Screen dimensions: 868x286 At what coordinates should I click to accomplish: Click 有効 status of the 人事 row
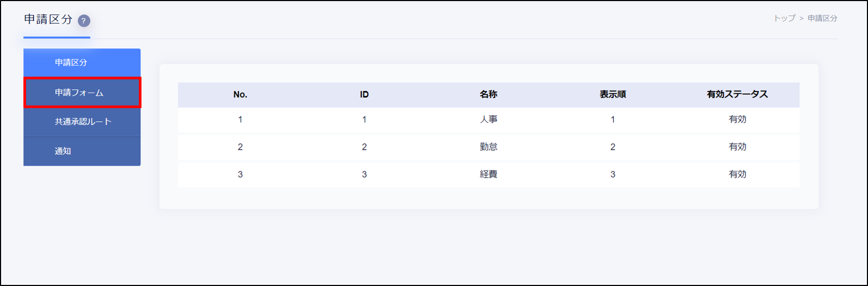737,120
